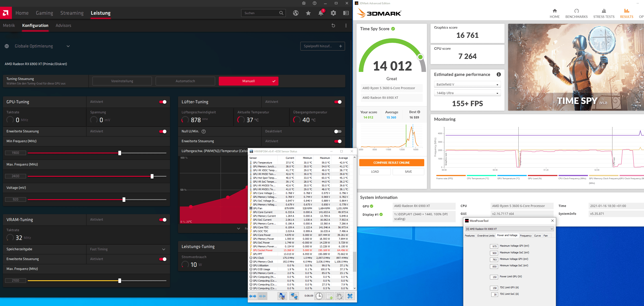The width and height of the screenshot is (644, 306).
Task: Open 1440p Ultra resolution dropdown
Action: (467, 93)
